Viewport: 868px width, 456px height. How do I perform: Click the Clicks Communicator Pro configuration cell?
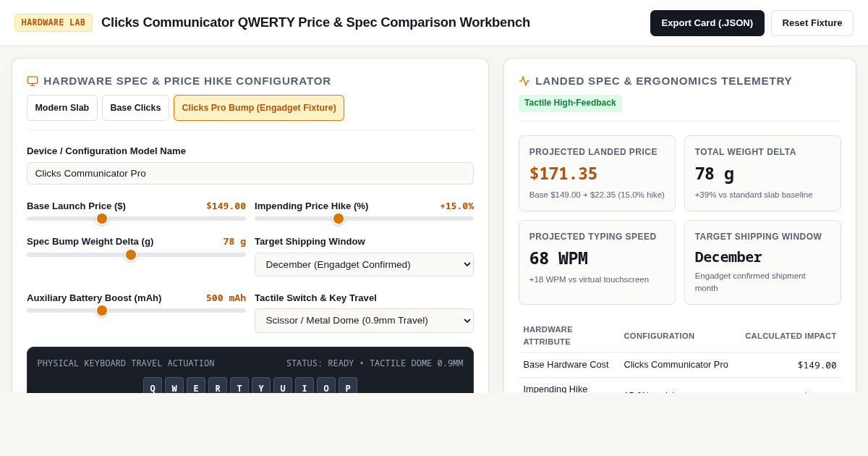point(676,365)
